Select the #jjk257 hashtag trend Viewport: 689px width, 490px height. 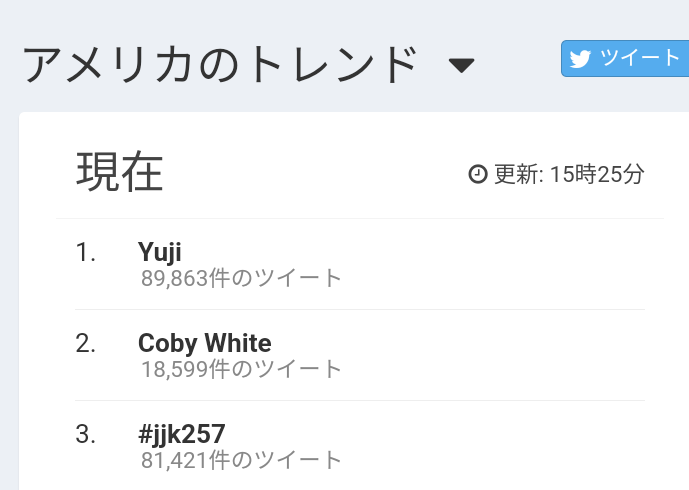tap(181, 434)
